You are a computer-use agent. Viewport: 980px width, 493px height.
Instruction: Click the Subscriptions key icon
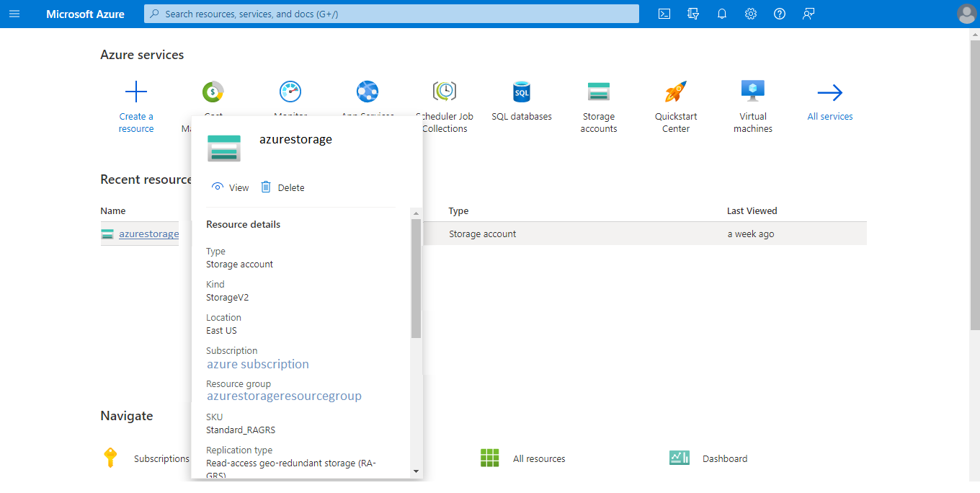pyautogui.click(x=110, y=458)
